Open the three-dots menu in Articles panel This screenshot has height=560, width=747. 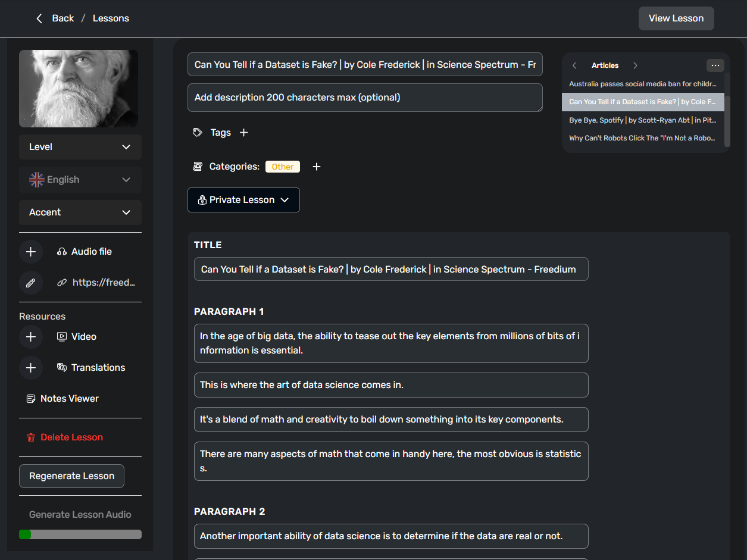pos(715,65)
